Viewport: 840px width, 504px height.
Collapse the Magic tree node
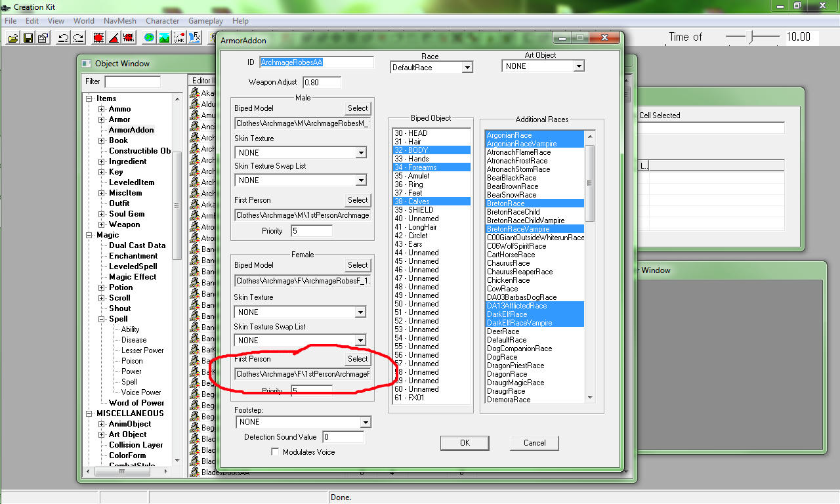tap(90, 235)
